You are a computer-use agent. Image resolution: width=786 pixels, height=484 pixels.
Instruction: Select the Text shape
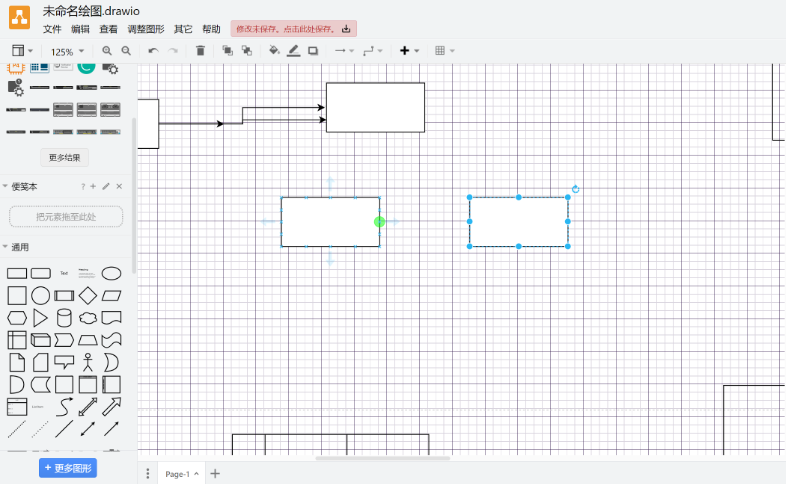[x=64, y=273]
